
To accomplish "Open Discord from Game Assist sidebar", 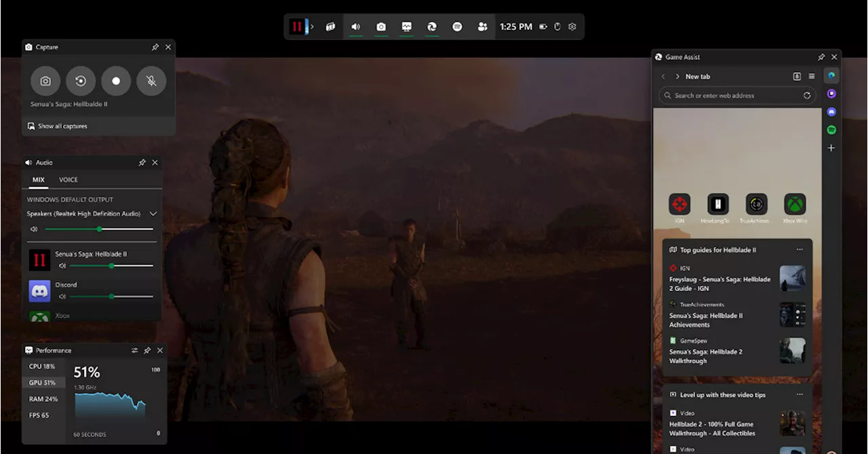I will point(831,112).
